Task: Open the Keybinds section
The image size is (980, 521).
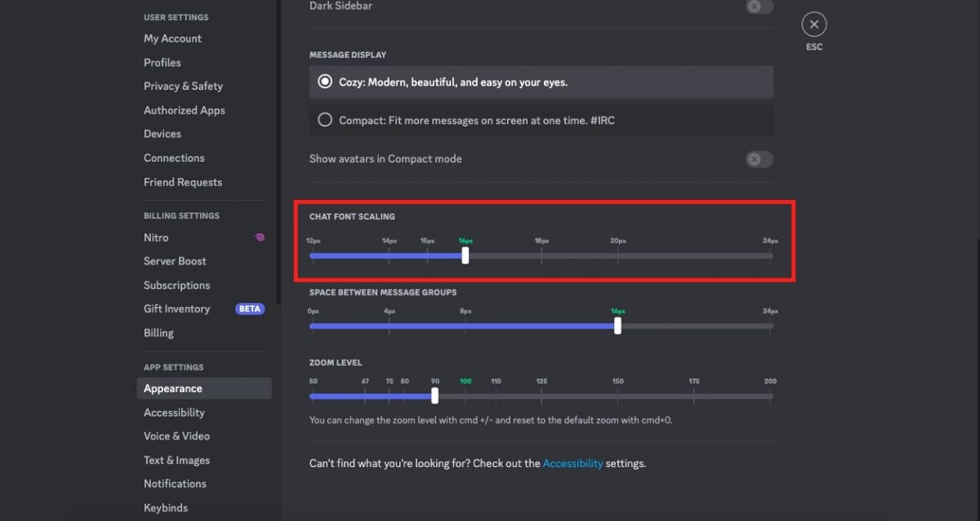Action: pos(166,507)
